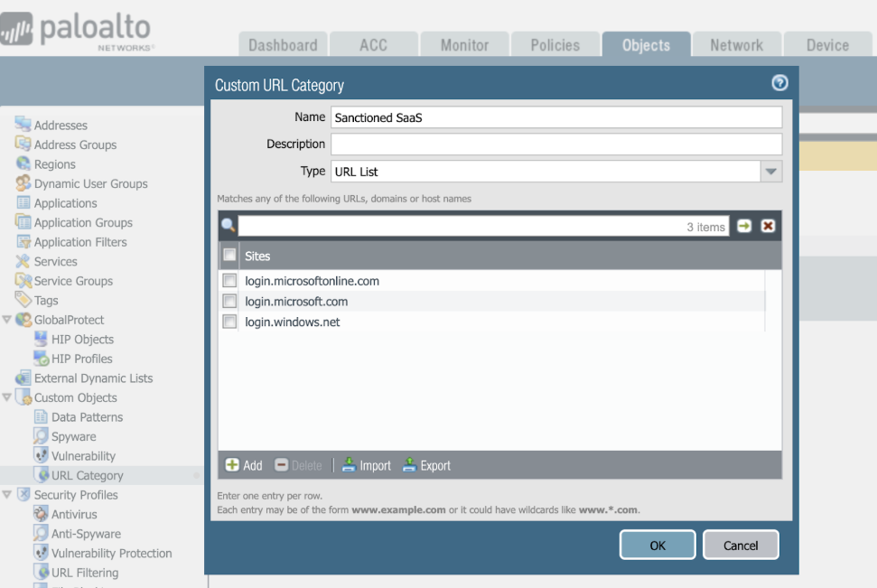
Task: Select URL Category under Custom Objects
Action: tap(88, 475)
